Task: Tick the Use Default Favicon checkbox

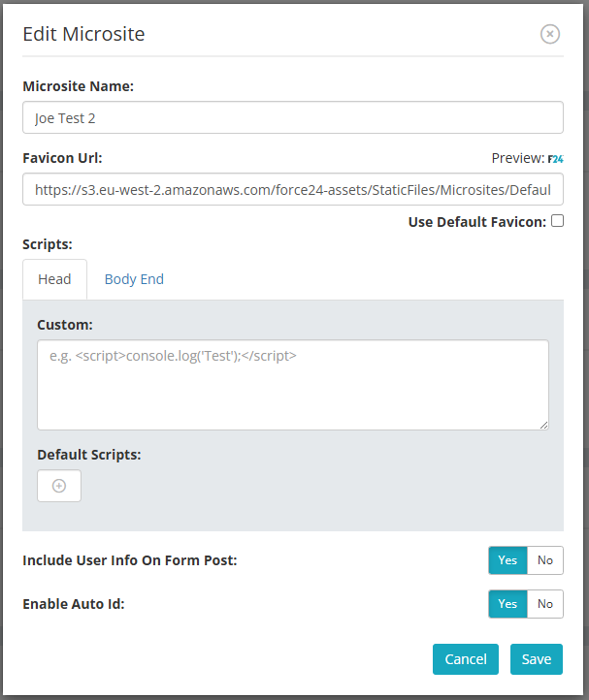Action: click(557, 221)
